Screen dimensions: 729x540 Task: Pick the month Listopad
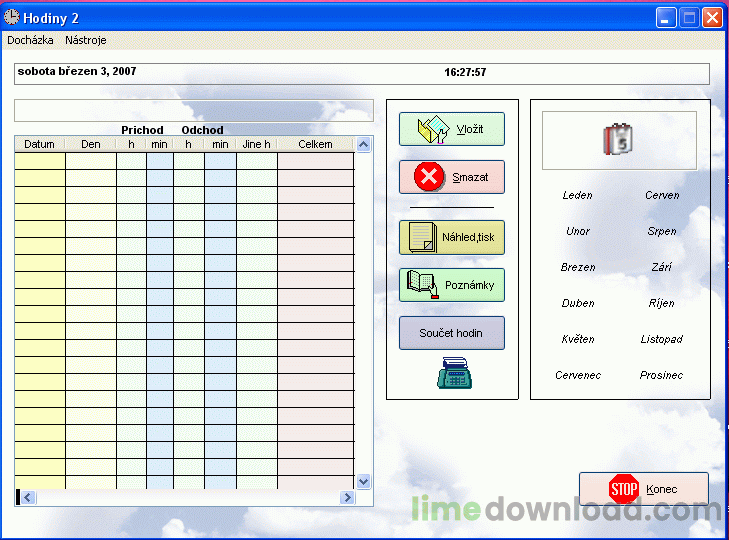point(662,339)
